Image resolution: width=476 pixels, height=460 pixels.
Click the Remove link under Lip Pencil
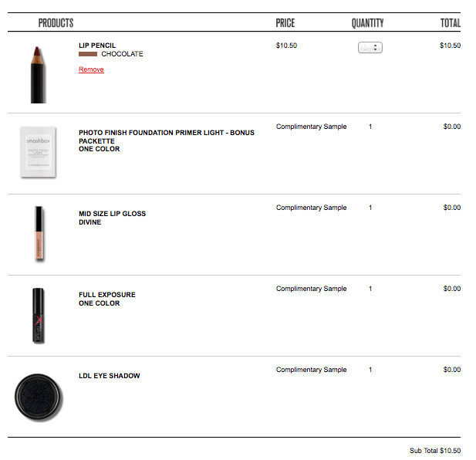[91, 70]
